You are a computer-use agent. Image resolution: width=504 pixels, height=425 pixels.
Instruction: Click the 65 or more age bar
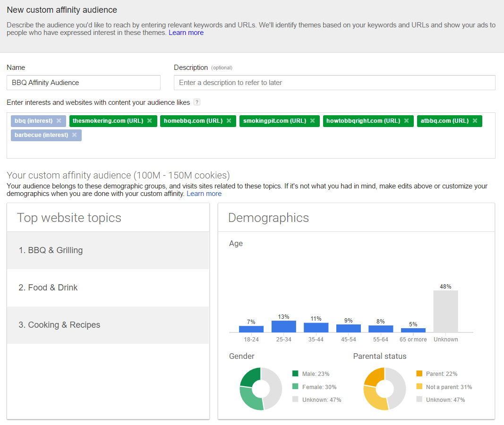pos(413,330)
